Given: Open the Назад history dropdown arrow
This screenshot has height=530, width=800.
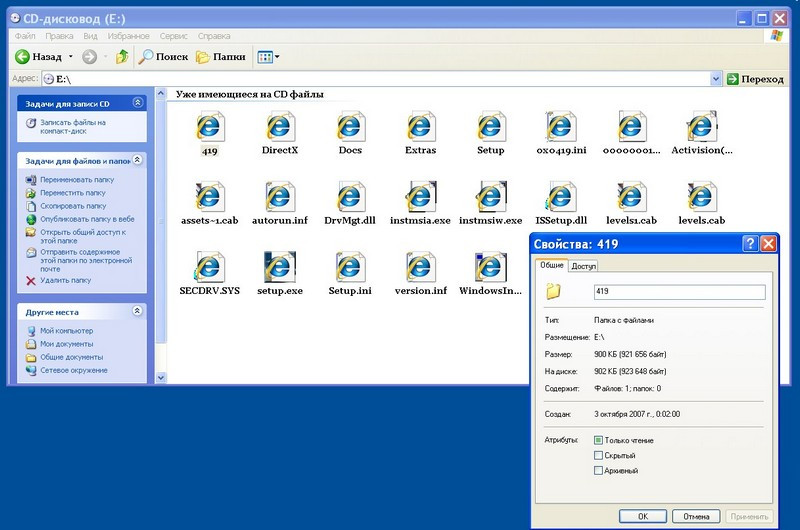Looking at the screenshot, I should coord(71,57).
